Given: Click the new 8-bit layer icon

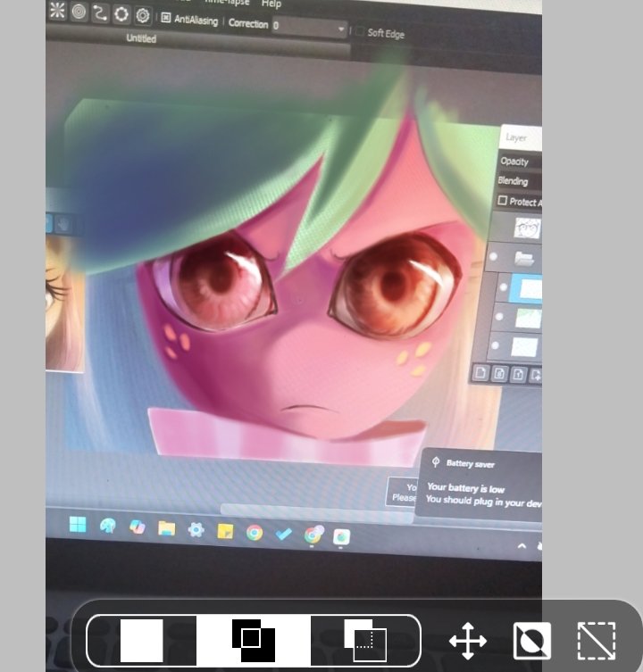Looking at the screenshot, I should pos(499,374).
